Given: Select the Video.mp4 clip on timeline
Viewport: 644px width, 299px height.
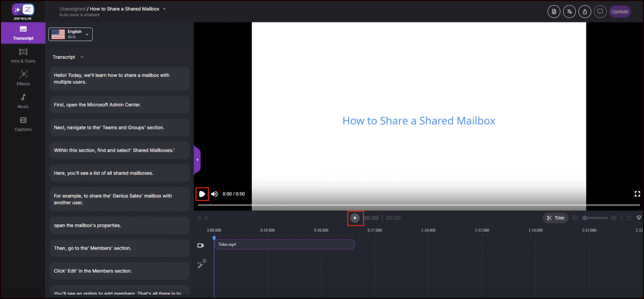Looking at the screenshot, I should (284, 244).
